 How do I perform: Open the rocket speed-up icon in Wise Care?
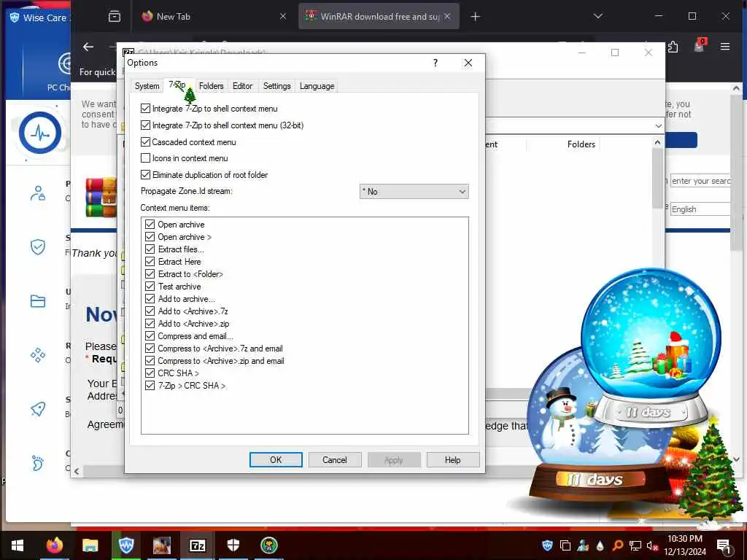tap(38, 409)
